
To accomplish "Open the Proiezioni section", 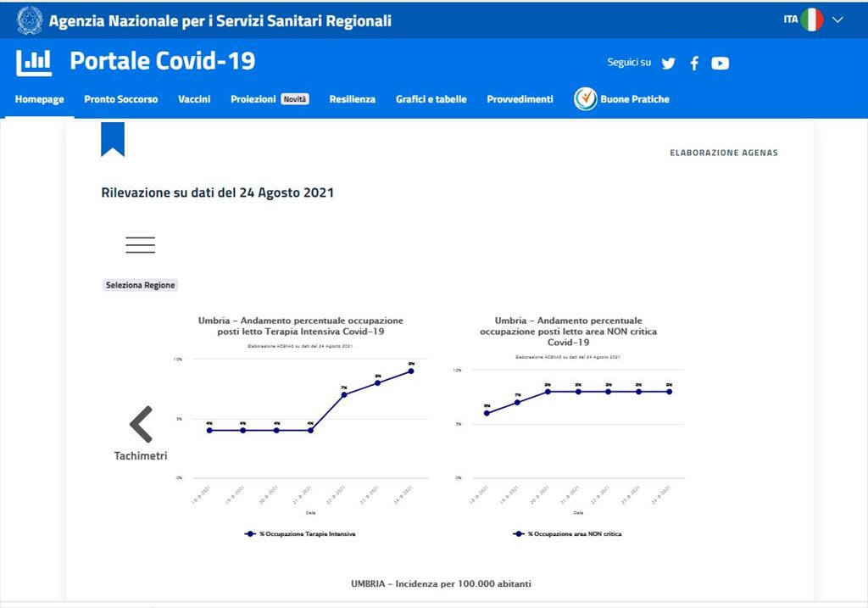I will (253, 99).
